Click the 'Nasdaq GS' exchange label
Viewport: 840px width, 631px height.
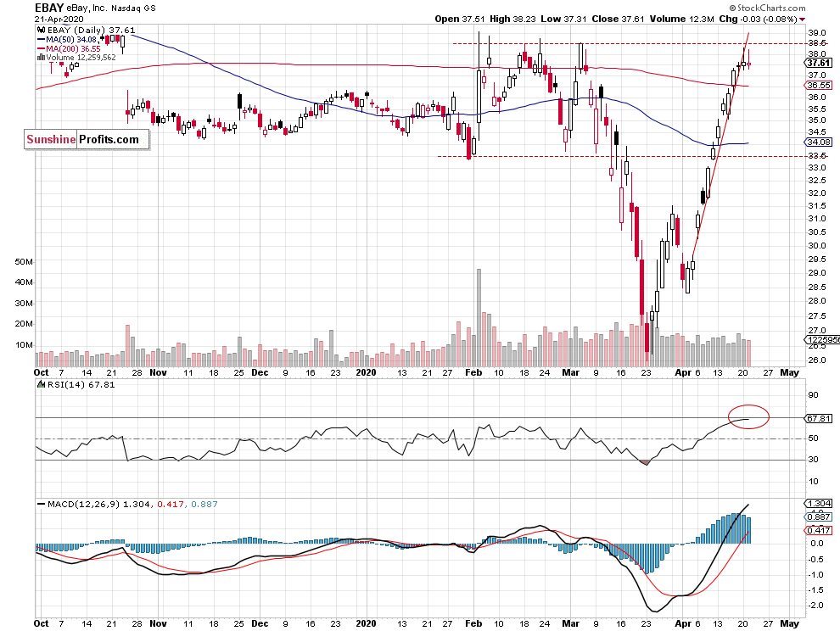pos(133,8)
